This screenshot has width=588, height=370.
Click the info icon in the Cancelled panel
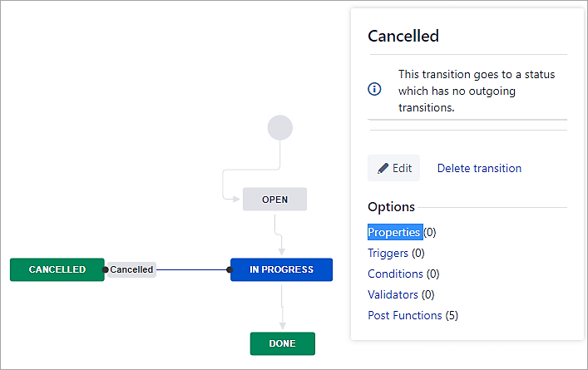(375, 89)
